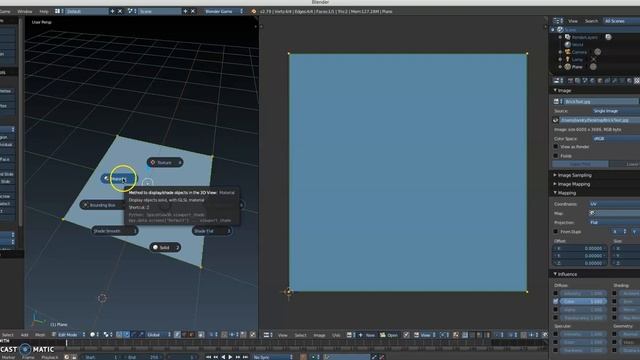
Task: Open the Blender Game engine dropdown
Action: 224,11
